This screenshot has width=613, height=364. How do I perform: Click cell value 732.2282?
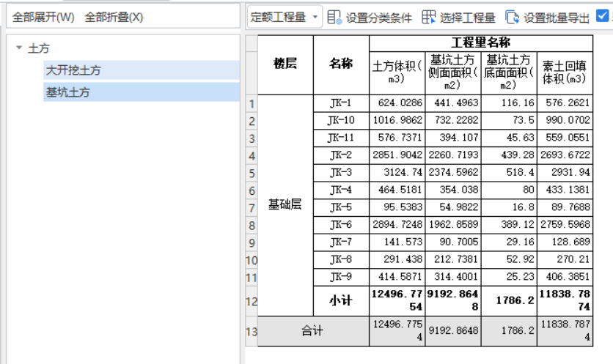[x=453, y=121]
